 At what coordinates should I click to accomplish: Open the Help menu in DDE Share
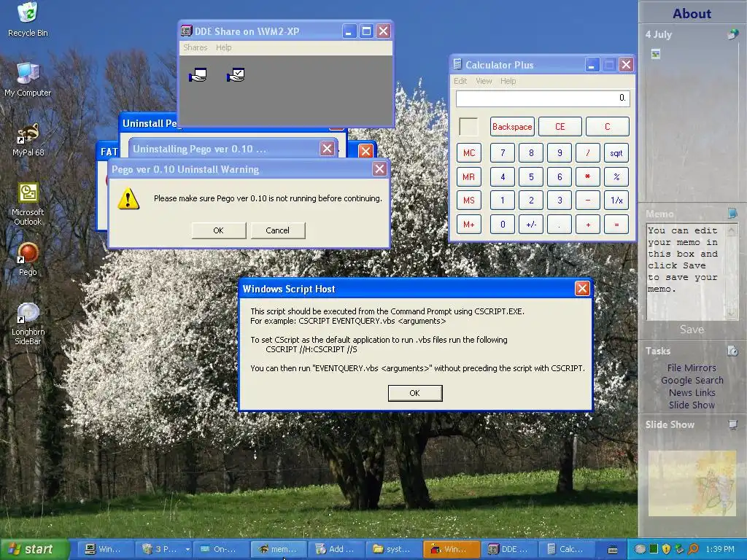tap(223, 47)
